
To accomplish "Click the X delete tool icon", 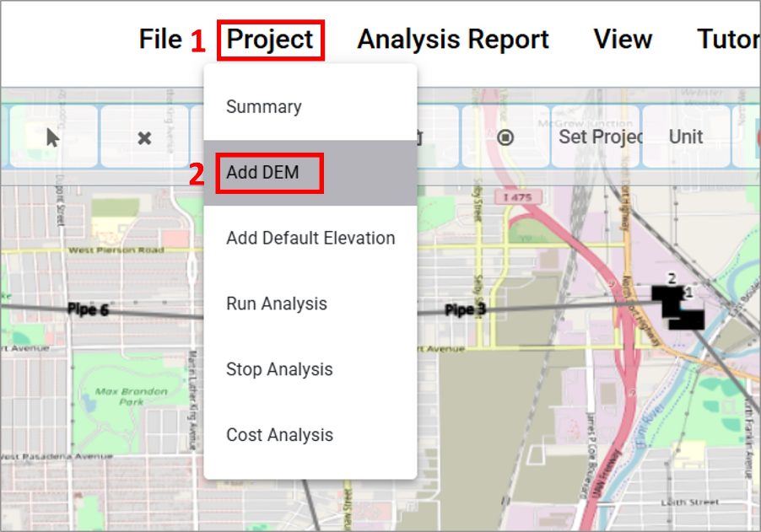I will (x=144, y=138).
